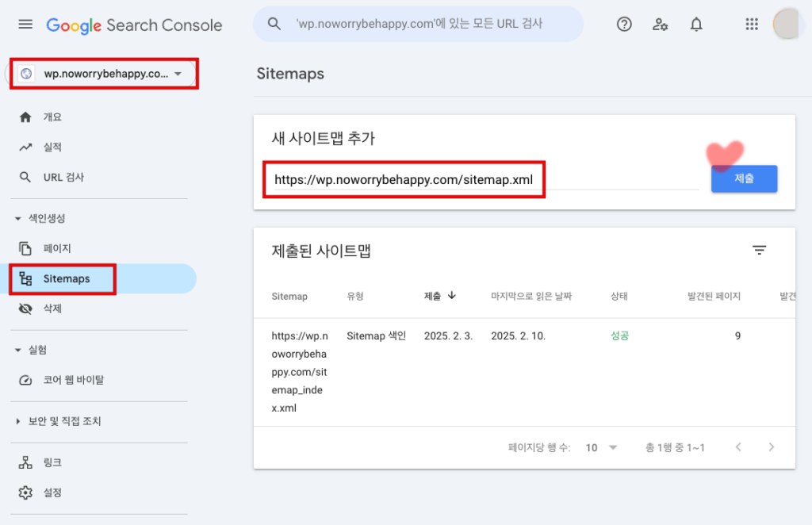The image size is (812, 525).
Task: Focus the top URL 검사 search box
Action: 419,24
